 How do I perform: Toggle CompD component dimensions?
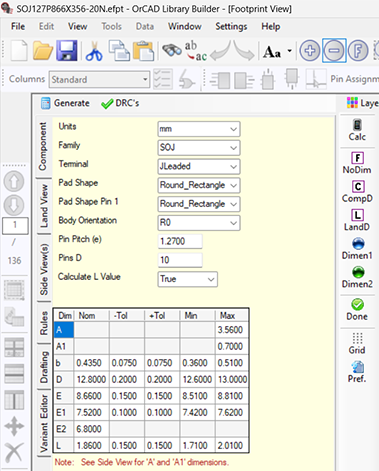click(357, 192)
